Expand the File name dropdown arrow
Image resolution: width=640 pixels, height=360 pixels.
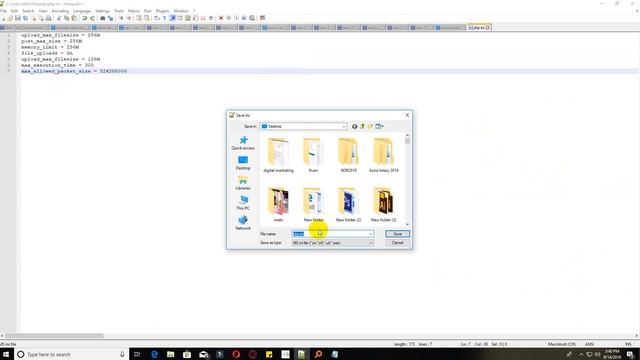coord(371,234)
